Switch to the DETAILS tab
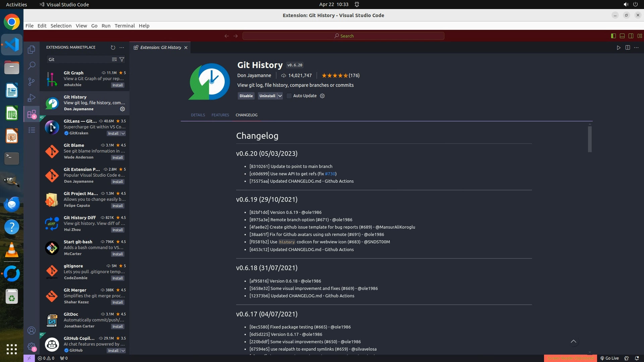This screenshot has width=644, height=362. click(x=198, y=115)
